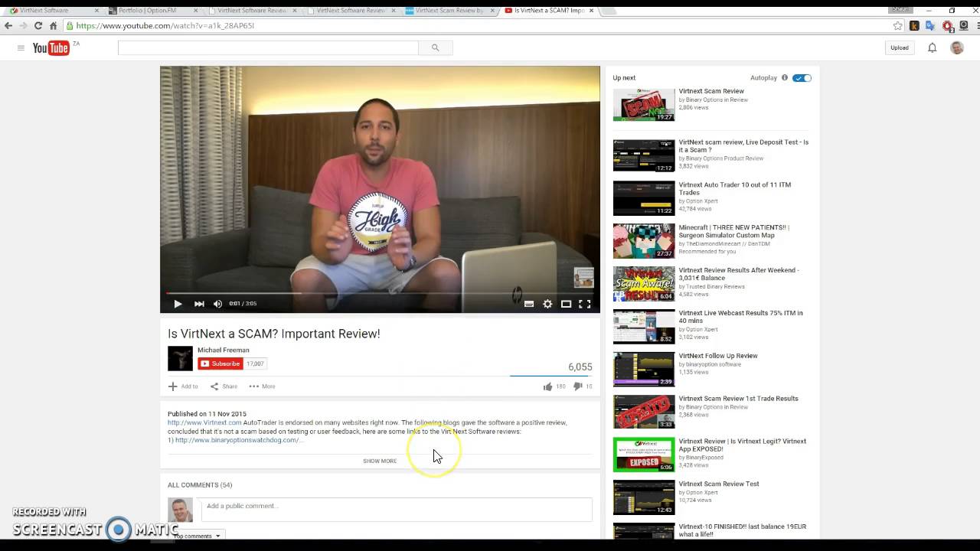Screen dimensions: 980x551
Task: Open the ALL COMMENTS (54) heading
Action: tap(200, 485)
